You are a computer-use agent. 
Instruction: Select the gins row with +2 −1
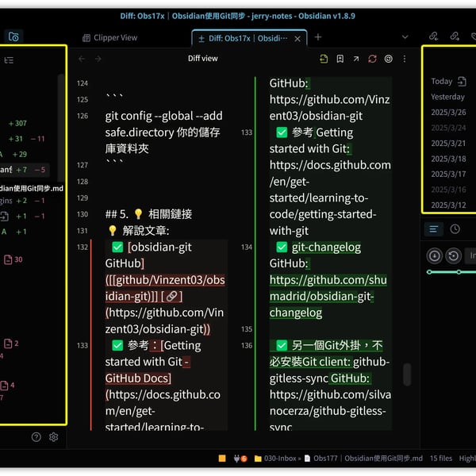pos(22,201)
